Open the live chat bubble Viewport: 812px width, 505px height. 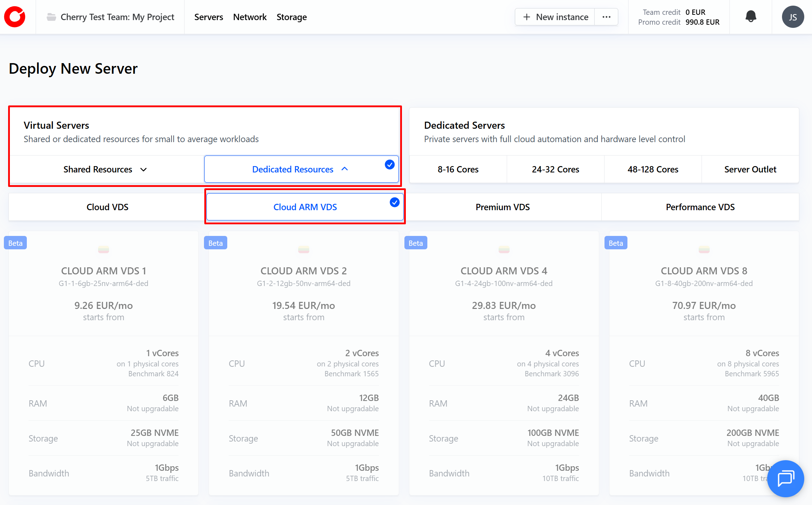pyautogui.click(x=786, y=478)
